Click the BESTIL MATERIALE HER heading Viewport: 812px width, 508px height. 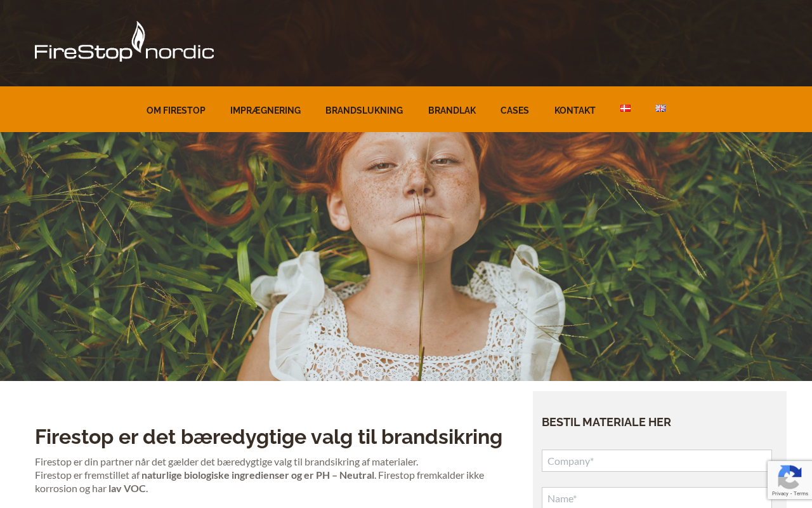[606, 422]
